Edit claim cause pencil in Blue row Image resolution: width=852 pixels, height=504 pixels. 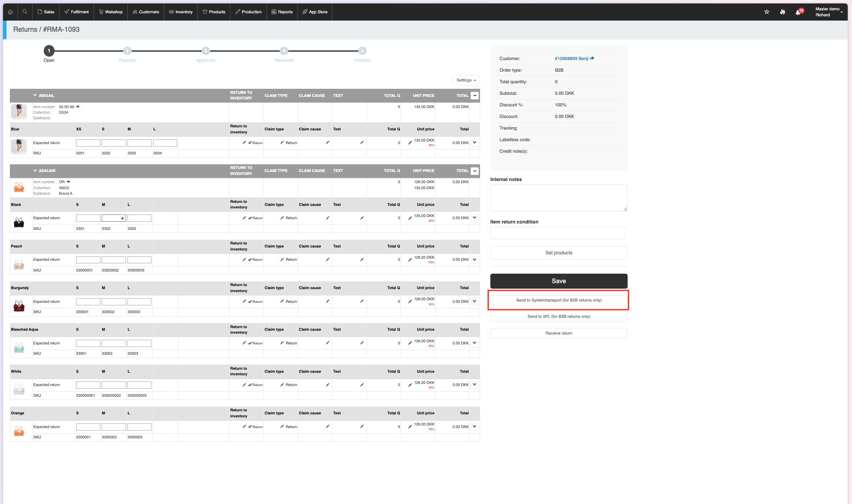click(327, 142)
